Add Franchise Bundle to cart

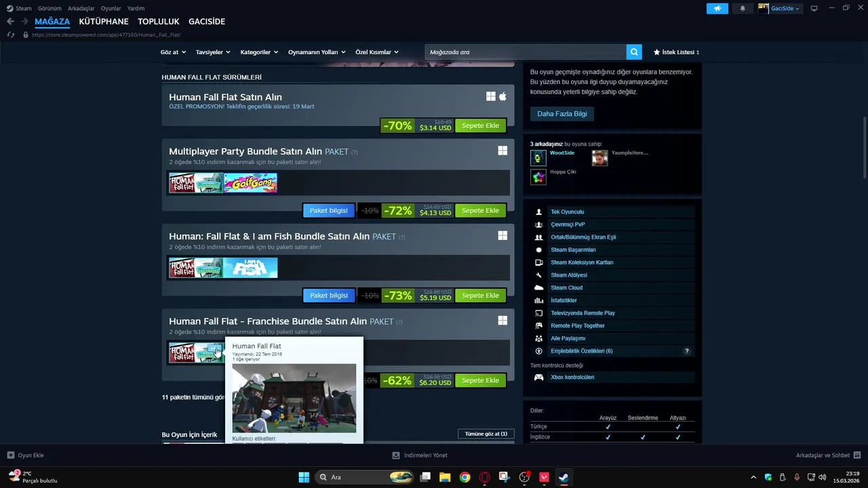coord(480,380)
